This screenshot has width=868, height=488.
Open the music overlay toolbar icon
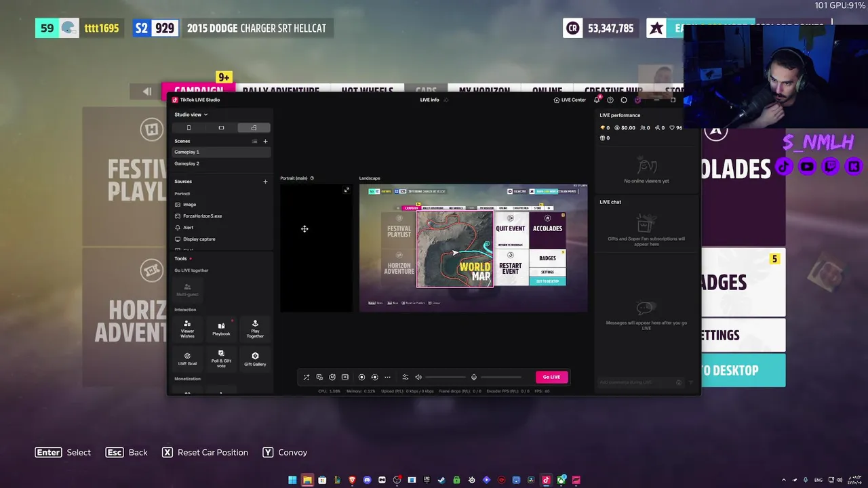pyautogui.click(x=319, y=377)
